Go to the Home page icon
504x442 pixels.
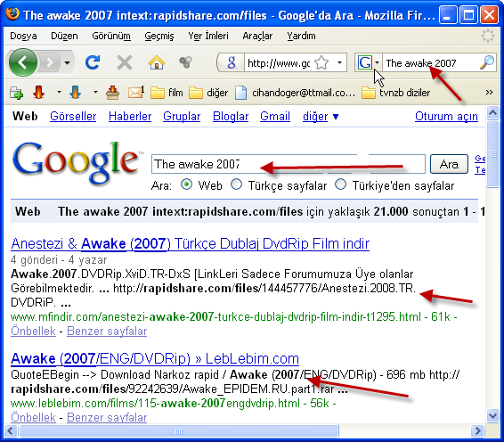[157, 62]
